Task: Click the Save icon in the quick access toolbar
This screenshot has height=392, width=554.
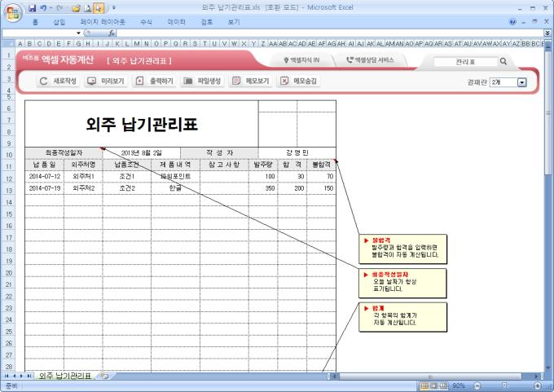Action: (32, 8)
